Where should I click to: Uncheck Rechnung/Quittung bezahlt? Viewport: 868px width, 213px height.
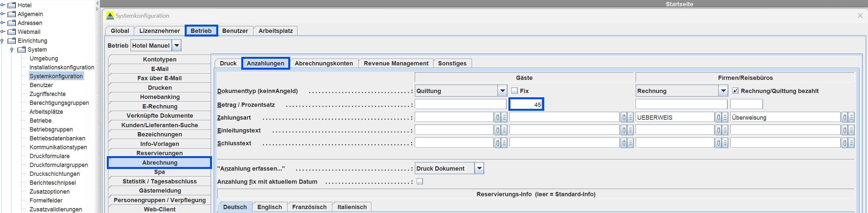736,91
